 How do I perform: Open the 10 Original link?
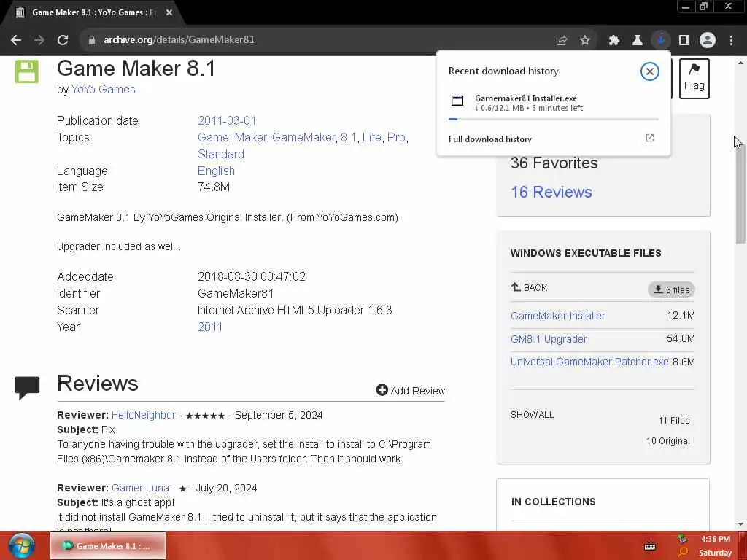[668, 441]
